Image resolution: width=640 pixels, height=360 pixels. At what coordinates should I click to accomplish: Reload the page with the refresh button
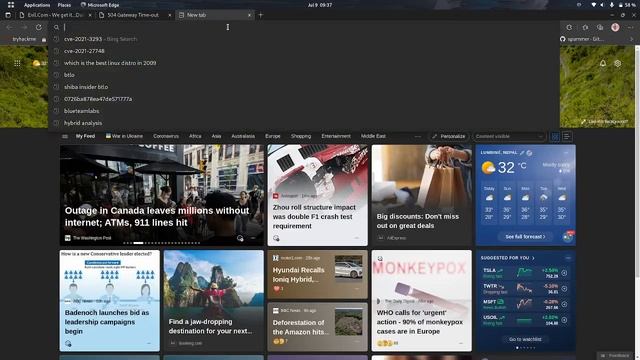coord(39,27)
